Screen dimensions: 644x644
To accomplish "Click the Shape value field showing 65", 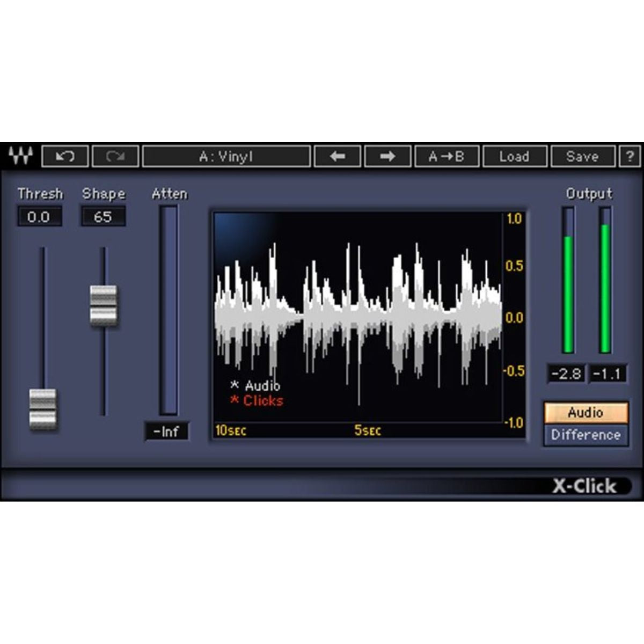I will pos(103,217).
